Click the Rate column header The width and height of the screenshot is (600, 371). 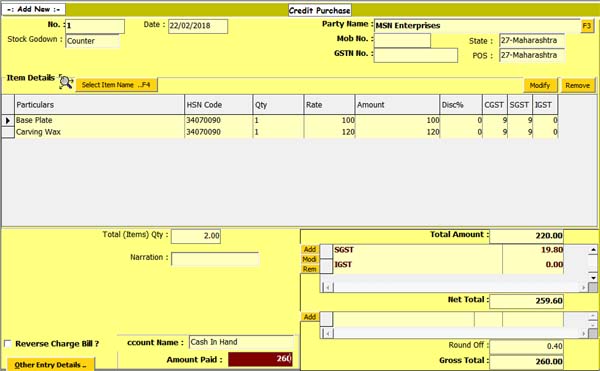click(x=329, y=105)
